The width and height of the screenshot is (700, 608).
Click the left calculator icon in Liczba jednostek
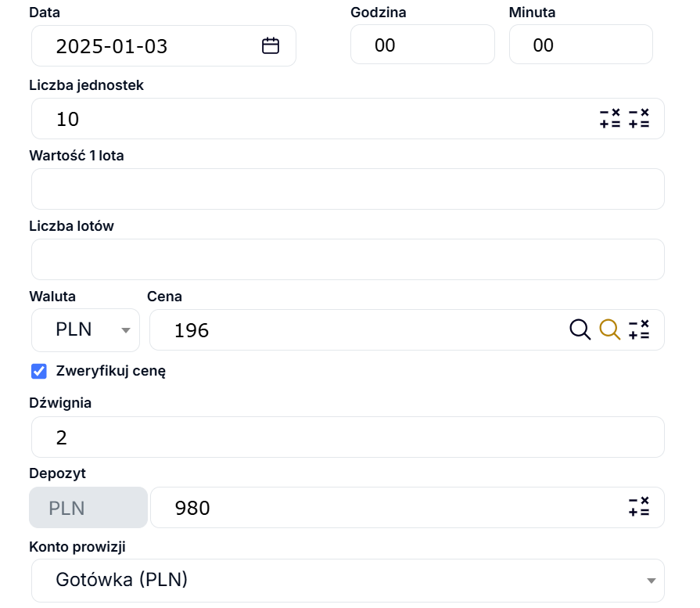[610, 118]
